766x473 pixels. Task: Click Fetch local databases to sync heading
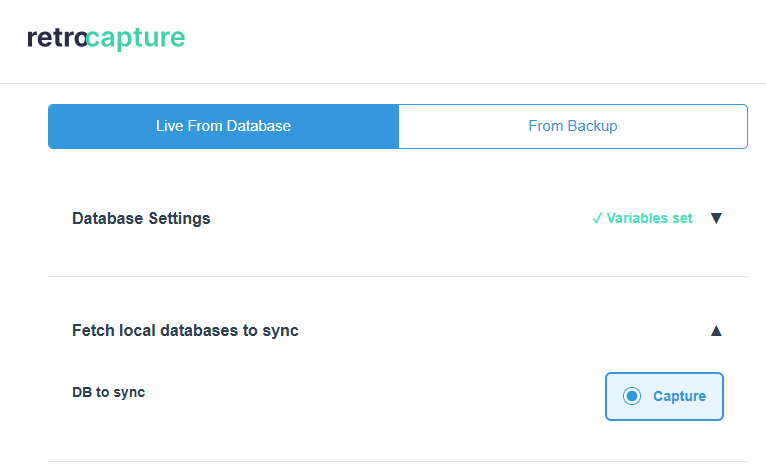[x=185, y=330]
